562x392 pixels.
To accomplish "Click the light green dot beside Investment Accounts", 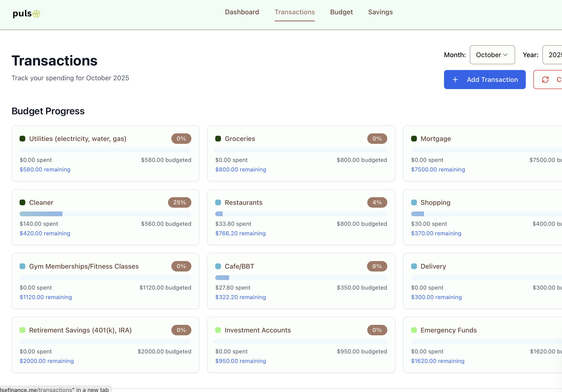I will point(218,330).
